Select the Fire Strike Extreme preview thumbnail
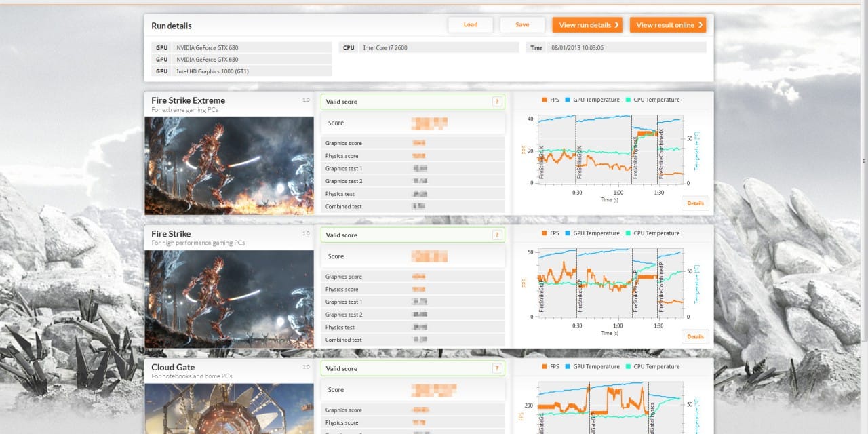The height and width of the screenshot is (434, 868). click(229, 165)
